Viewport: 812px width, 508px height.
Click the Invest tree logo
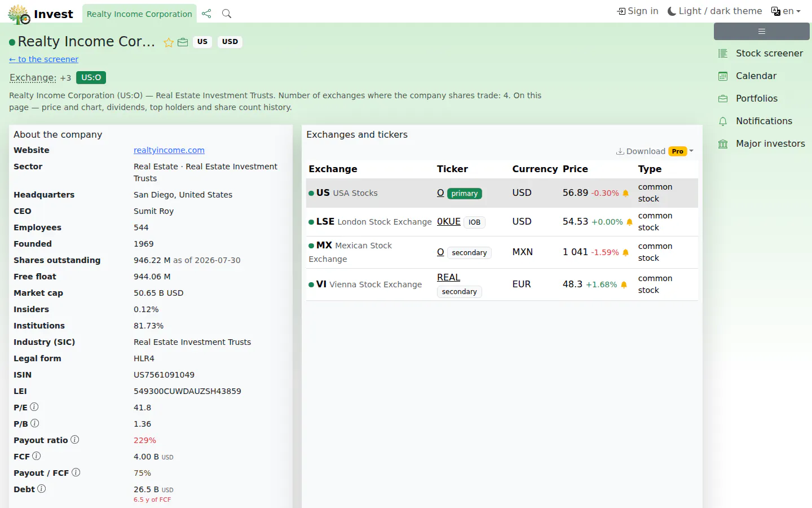[x=19, y=14]
